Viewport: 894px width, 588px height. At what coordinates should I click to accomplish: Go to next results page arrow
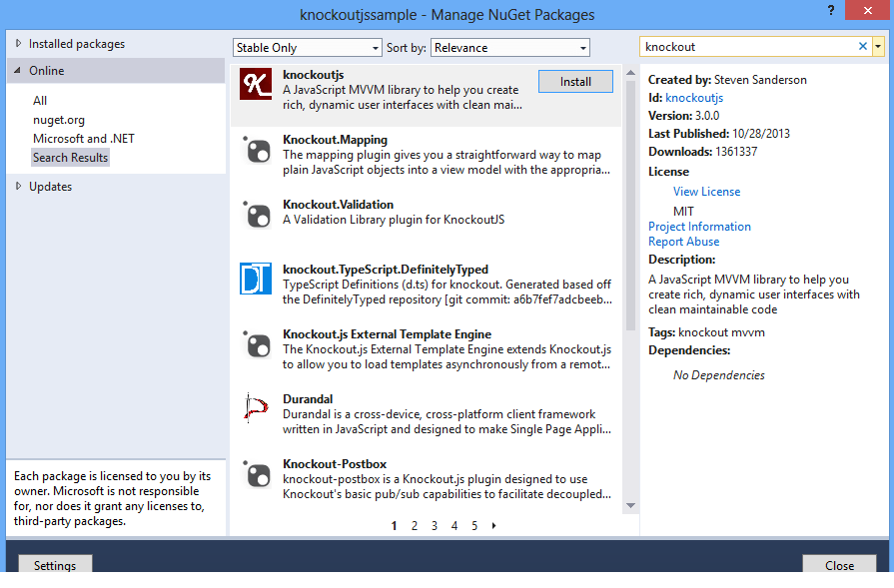[x=493, y=526]
